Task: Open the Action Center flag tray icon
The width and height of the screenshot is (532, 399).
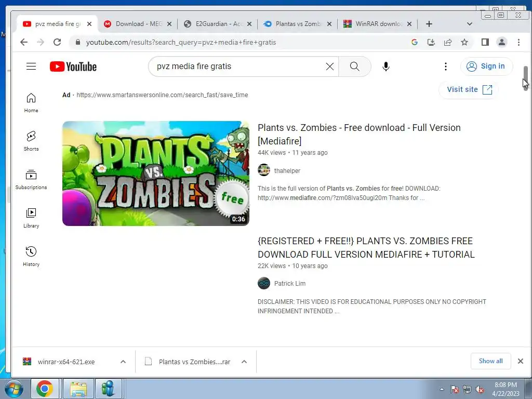Action: coord(455,390)
